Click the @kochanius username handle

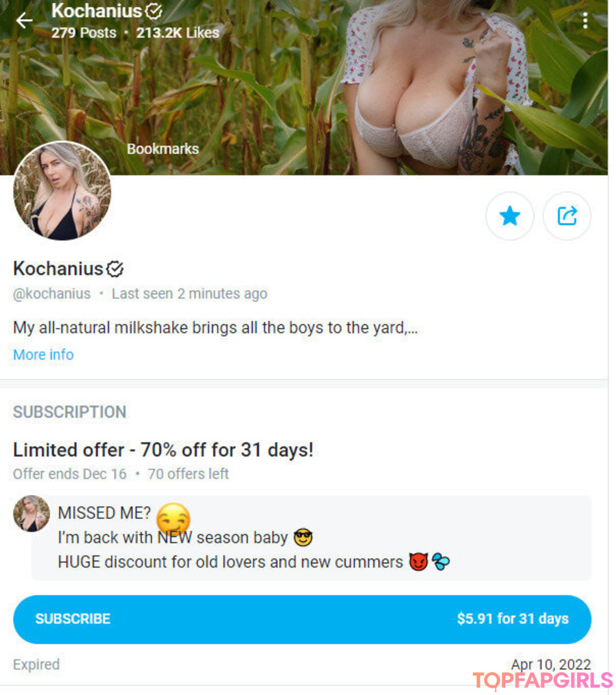[x=52, y=294]
